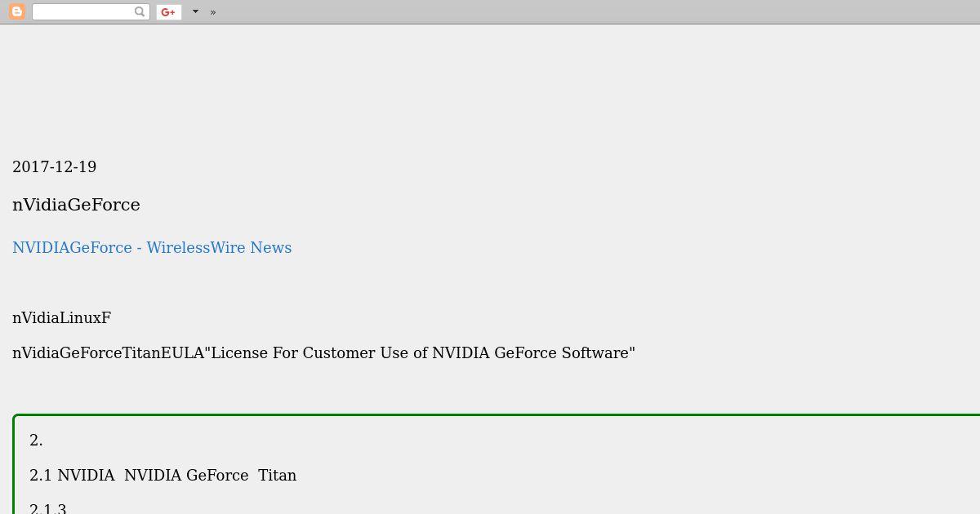
Task: Click the partially visible line 2.1.3
Action: [x=48, y=508]
